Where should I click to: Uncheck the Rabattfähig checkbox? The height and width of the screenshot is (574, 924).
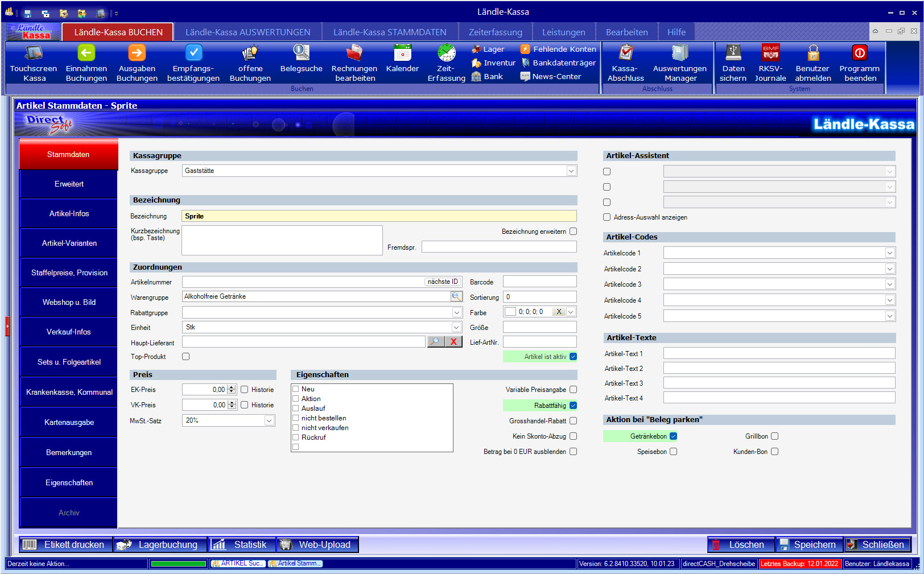click(x=573, y=406)
